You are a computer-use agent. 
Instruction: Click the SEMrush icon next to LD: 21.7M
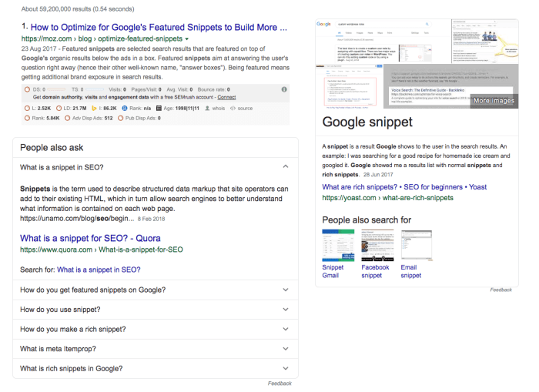point(59,109)
